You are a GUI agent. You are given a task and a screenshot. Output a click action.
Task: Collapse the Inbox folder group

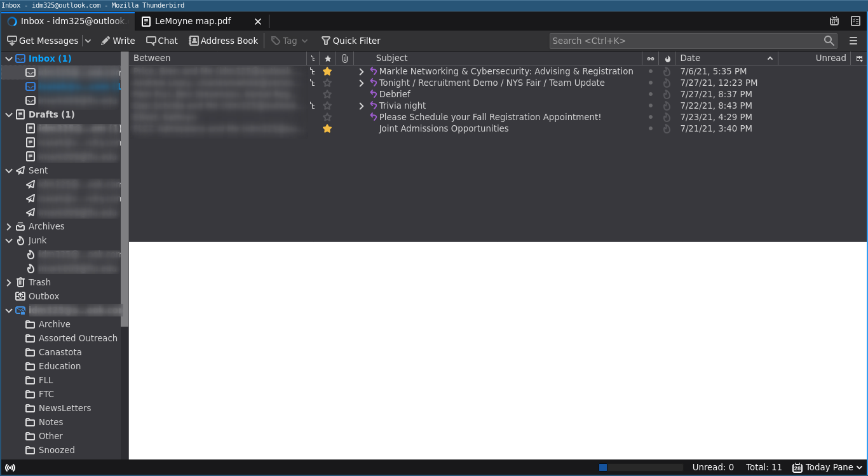point(9,58)
